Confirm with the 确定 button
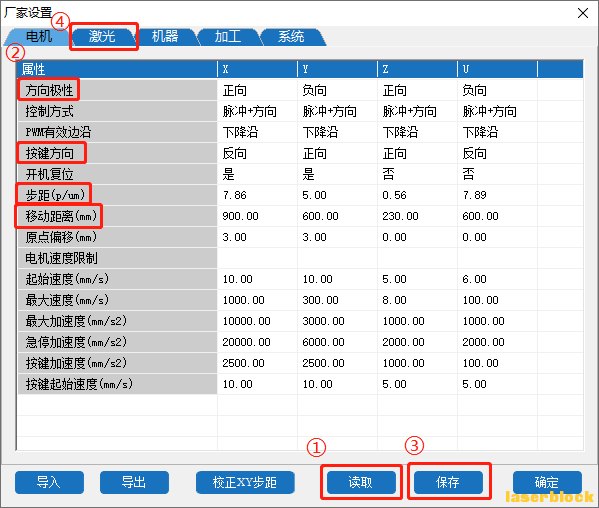The height and width of the screenshot is (508, 599). (547, 482)
